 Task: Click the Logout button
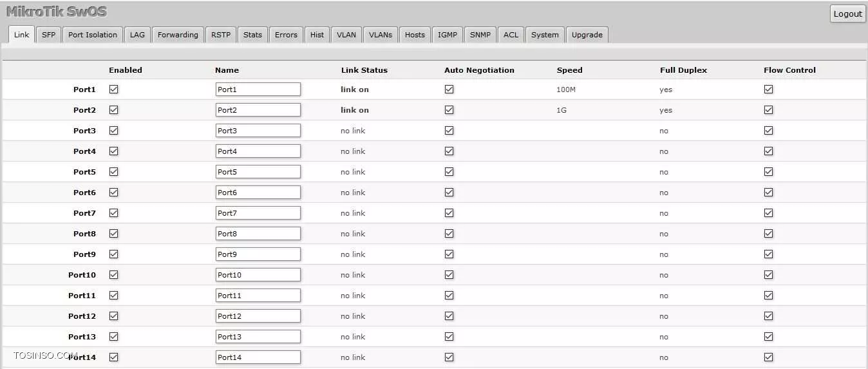pyautogui.click(x=847, y=14)
